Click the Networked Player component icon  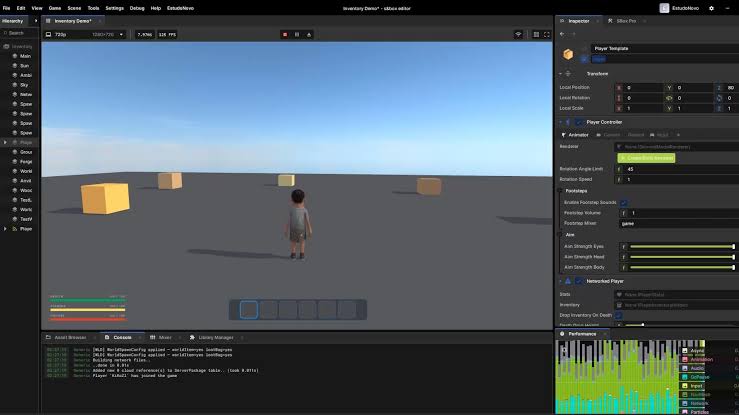[568, 281]
